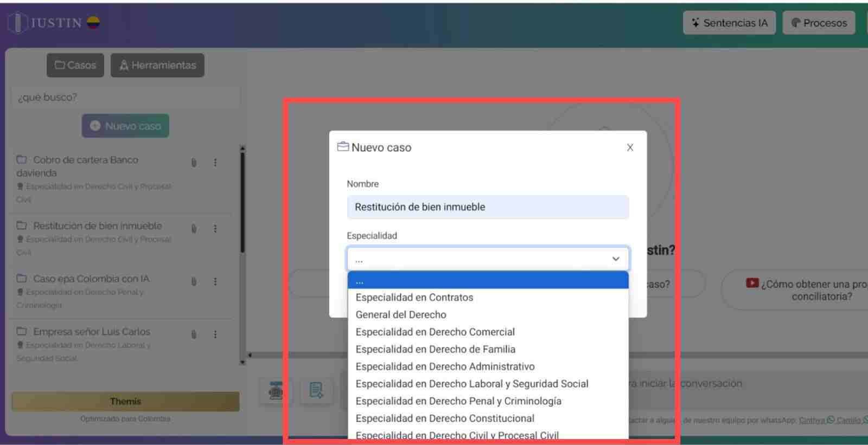The width and height of the screenshot is (868, 445).
Task: Open more options for Caso epa Colombia case
Action: point(215,281)
